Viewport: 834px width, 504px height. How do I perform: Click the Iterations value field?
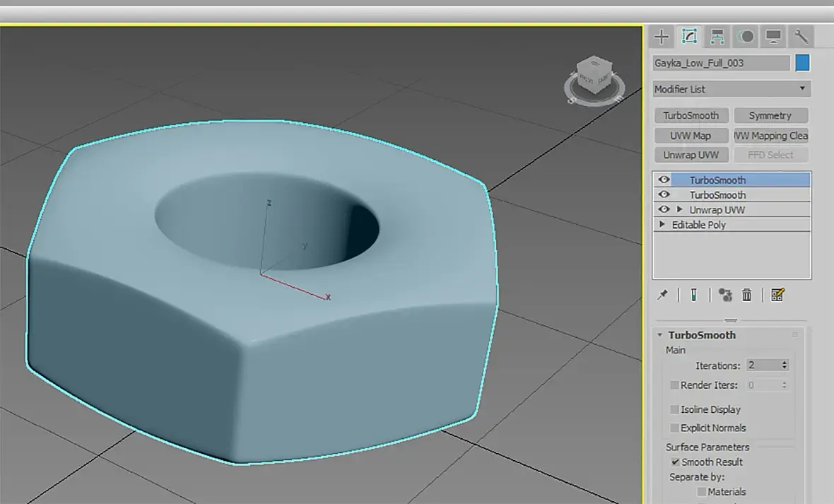point(762,365)
